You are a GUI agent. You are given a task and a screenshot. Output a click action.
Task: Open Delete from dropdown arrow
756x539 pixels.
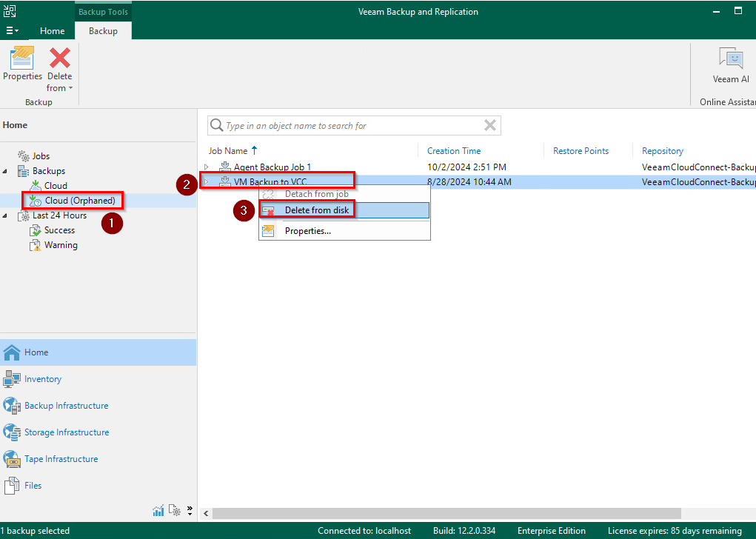70,88
